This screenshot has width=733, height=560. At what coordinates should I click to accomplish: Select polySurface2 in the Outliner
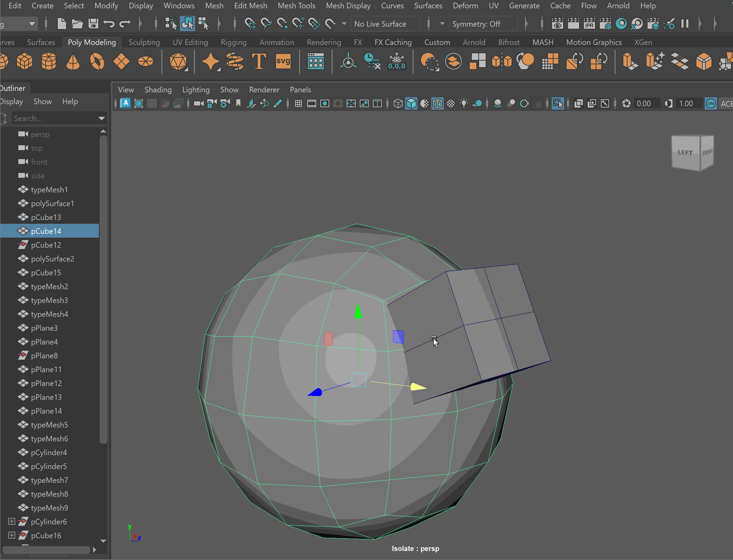(x=53, y=259)
